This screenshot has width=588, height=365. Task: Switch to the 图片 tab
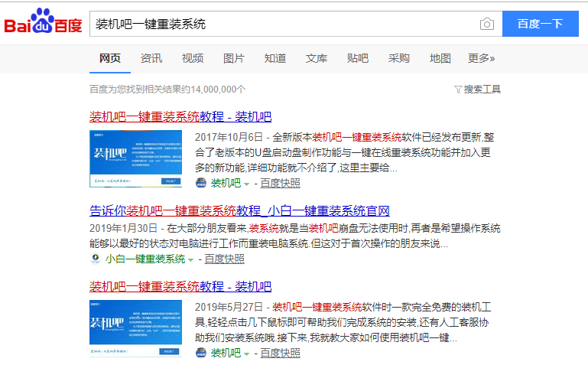coord(234,58)
